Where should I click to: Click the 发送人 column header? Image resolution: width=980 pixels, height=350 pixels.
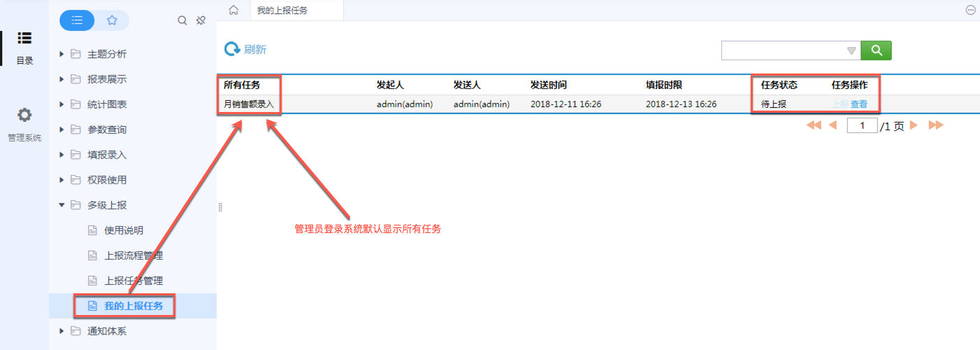[467, 85]
